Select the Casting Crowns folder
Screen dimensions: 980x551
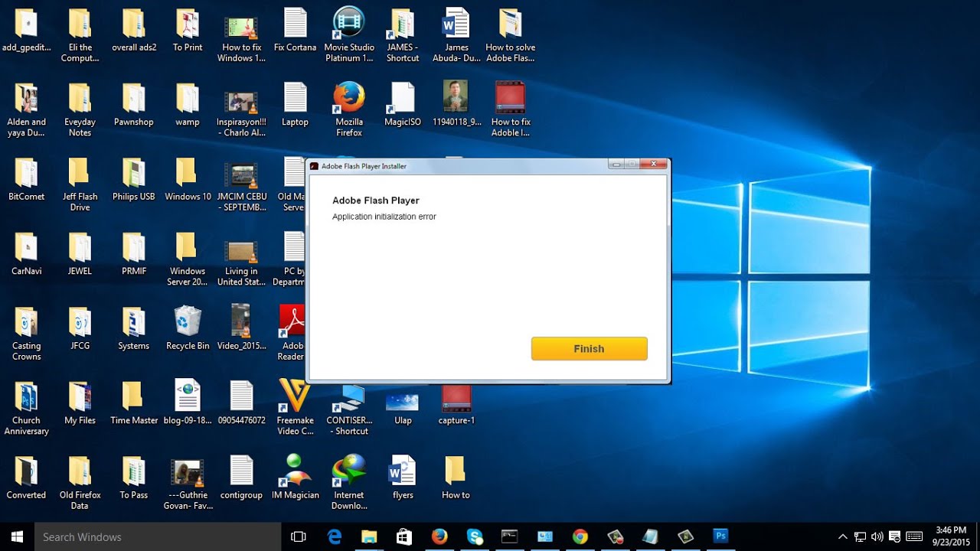[x=26, y=333]
